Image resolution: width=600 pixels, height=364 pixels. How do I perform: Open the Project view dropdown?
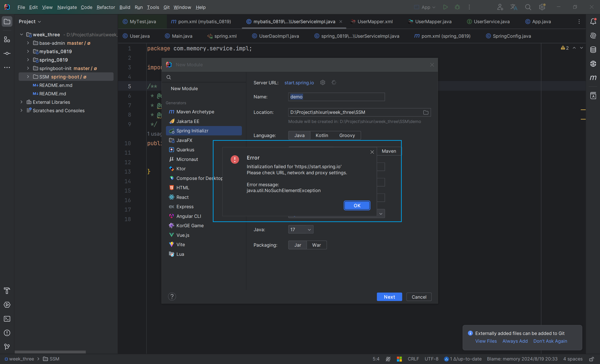click(x=30, y=21)
